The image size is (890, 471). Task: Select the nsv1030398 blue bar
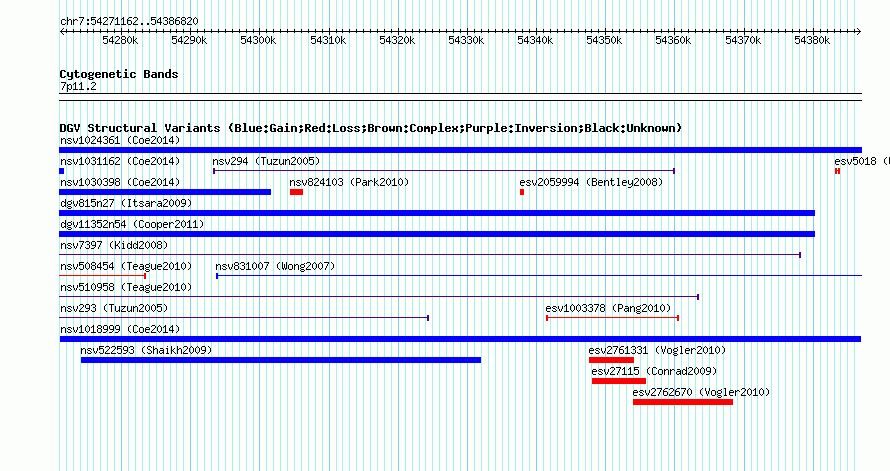coord(165,192)
